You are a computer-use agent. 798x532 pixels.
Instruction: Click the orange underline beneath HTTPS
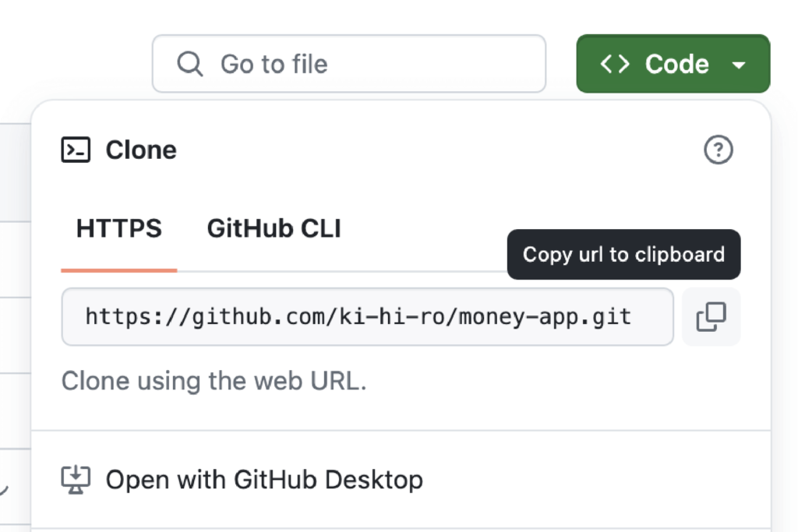[x=119, y=270]
